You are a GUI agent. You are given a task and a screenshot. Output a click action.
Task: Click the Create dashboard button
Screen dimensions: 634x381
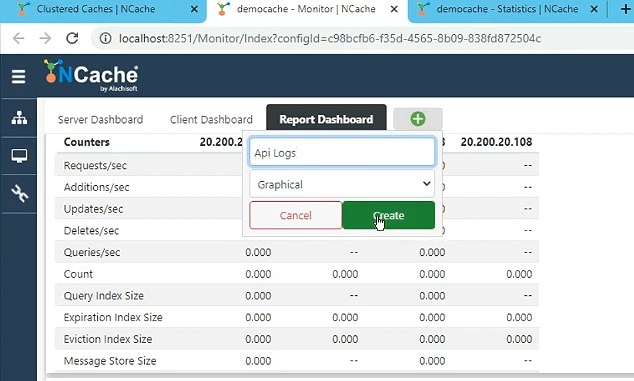(x=389, y=215)
